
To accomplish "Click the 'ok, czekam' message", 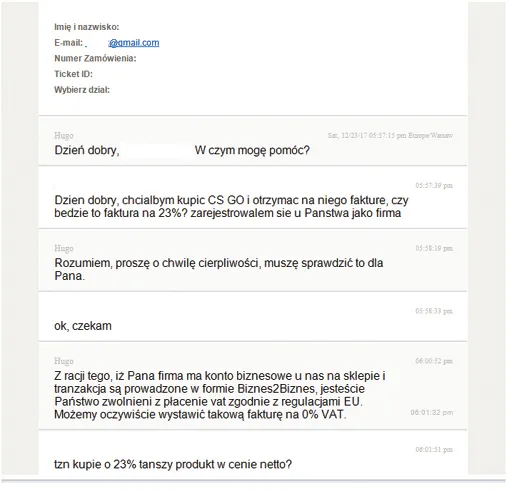I will 83,326.
